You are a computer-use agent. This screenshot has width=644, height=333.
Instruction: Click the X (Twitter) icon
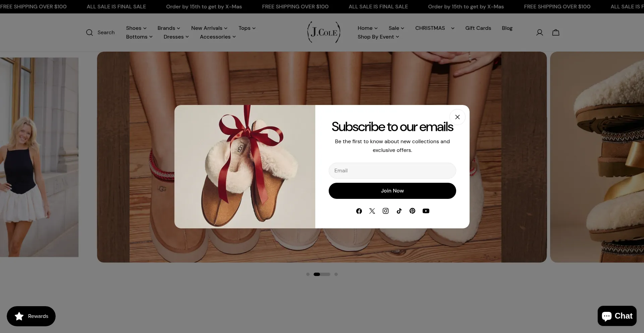(x=372, y=211)
